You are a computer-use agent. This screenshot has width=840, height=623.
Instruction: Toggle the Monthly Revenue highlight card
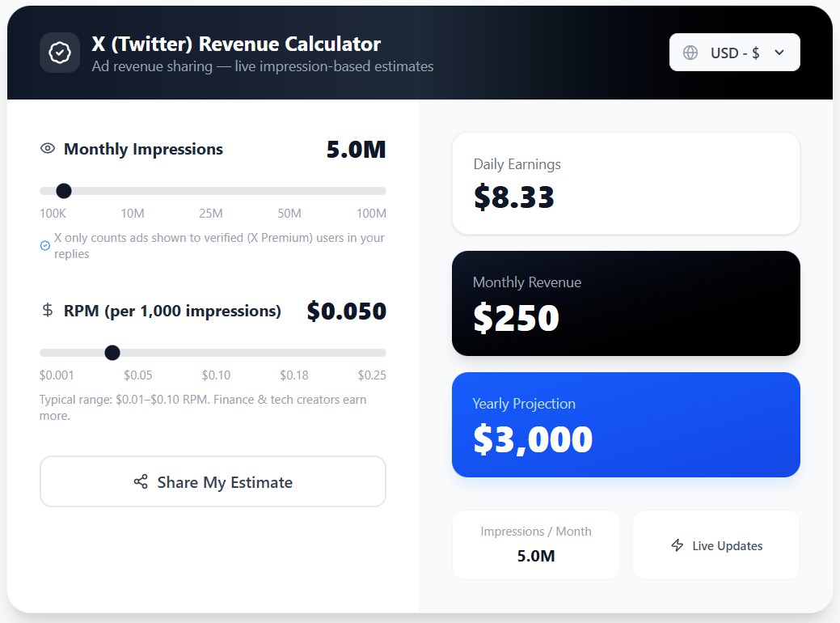(626, 303)
